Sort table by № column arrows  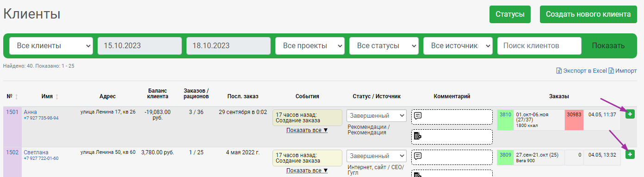17,96
